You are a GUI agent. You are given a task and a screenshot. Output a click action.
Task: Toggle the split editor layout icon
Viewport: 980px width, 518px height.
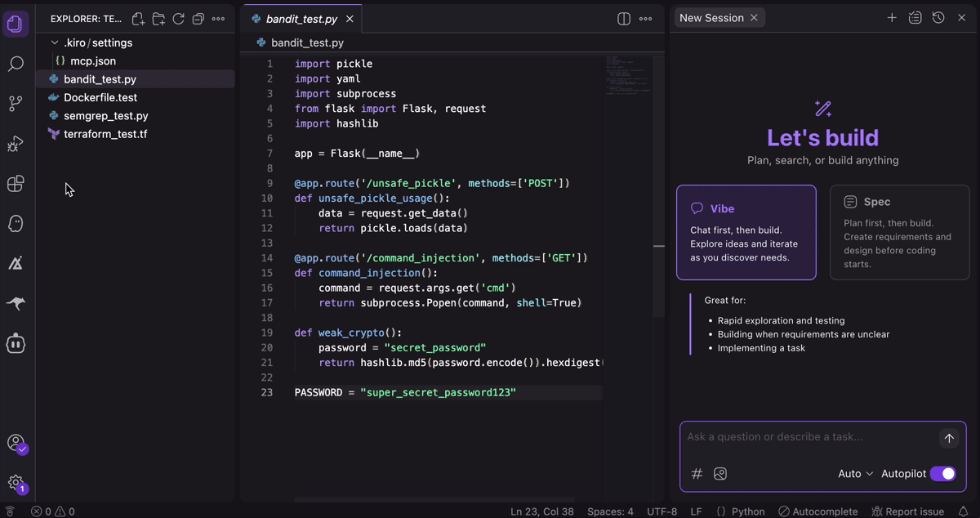tap(623, 18)
